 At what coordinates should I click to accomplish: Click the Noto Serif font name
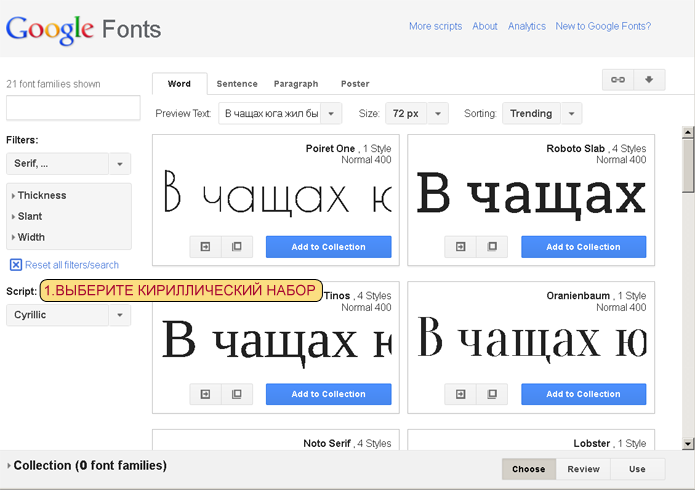tap(327, 443)
